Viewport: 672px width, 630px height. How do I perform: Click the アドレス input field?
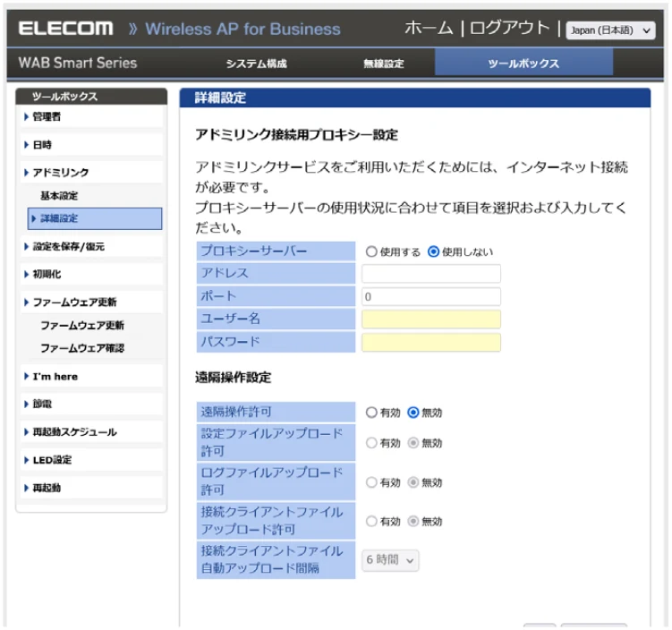point(431,274)
